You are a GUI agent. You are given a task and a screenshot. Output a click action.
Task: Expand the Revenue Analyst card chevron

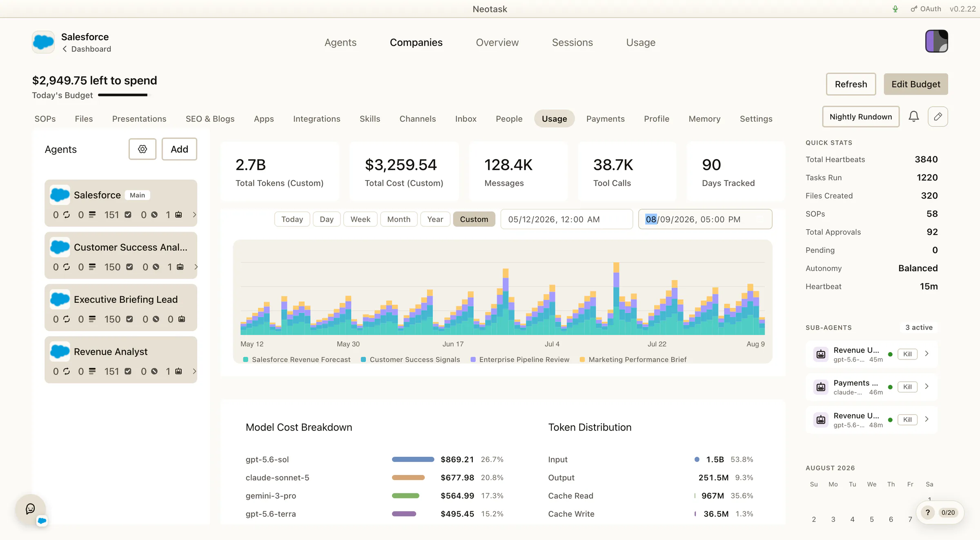pos(194,371)
